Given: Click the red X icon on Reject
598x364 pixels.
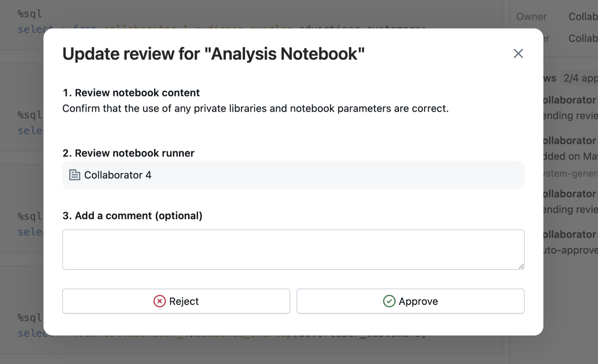Looking at the screenshot, I should pos(160,301).
